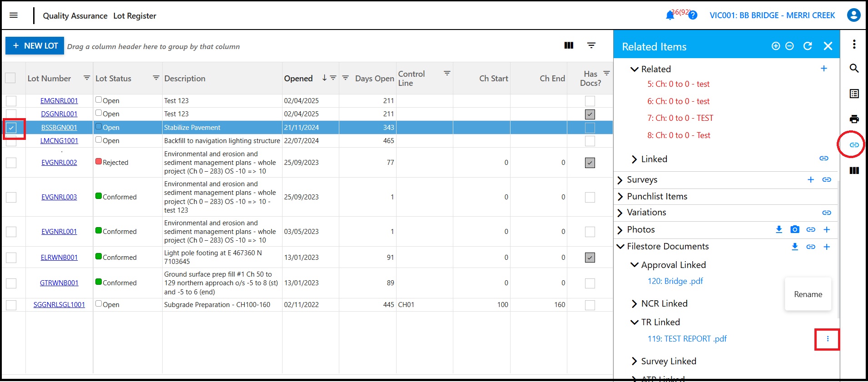Open three-dot menu for TEST REPORT .pdf

point(828,339)
